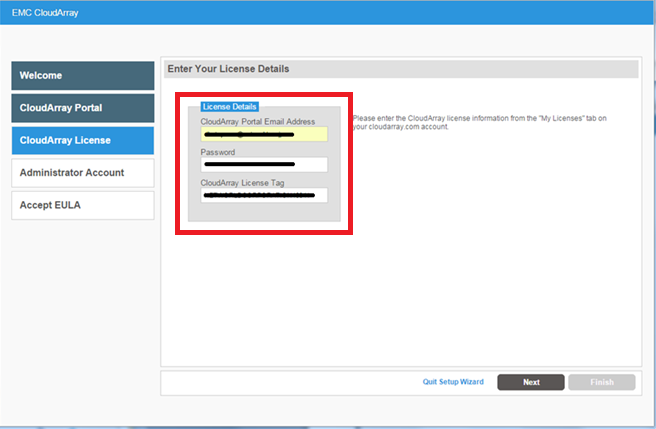
Task: Click the Enter Your License Details heading
Action: pyautogui.click(x=228, y=69)
